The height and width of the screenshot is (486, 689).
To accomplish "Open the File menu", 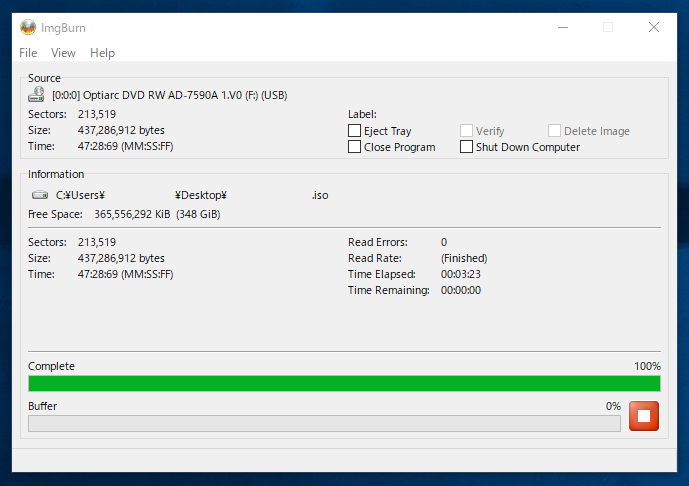I will (28, 53).
